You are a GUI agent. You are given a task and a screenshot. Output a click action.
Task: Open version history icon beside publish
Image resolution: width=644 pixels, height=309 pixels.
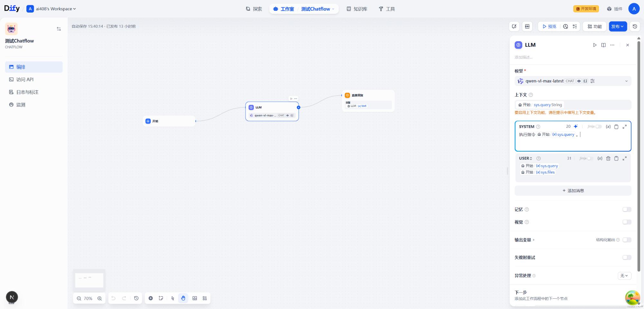(x=635, y=26)
